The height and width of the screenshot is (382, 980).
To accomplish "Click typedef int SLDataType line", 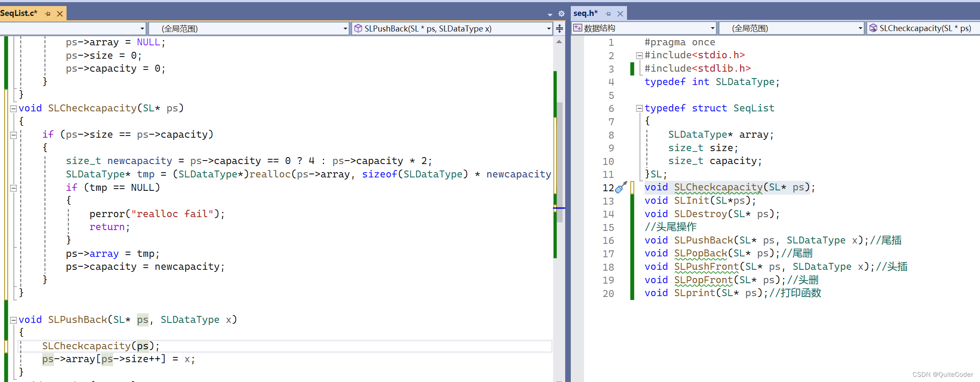I will click(712, 82).
